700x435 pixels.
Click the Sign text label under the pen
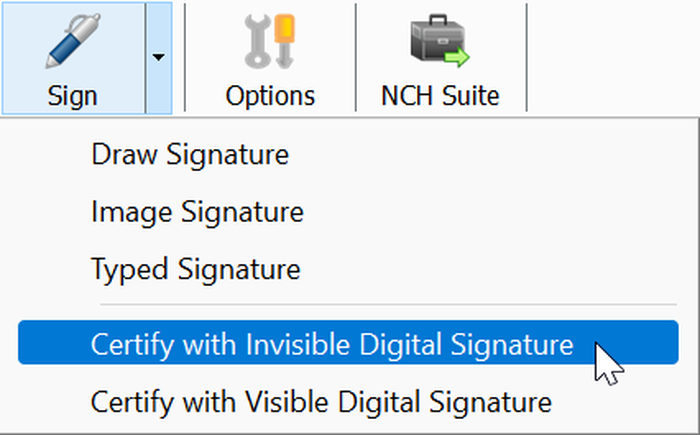[x=73, y=96]
